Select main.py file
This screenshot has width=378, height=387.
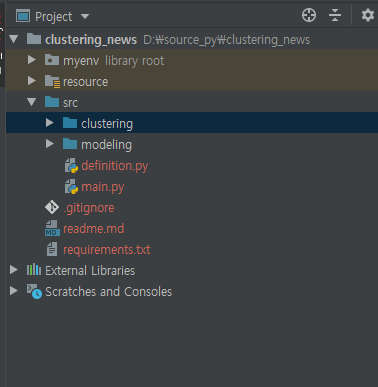click(x=192, y=187)
